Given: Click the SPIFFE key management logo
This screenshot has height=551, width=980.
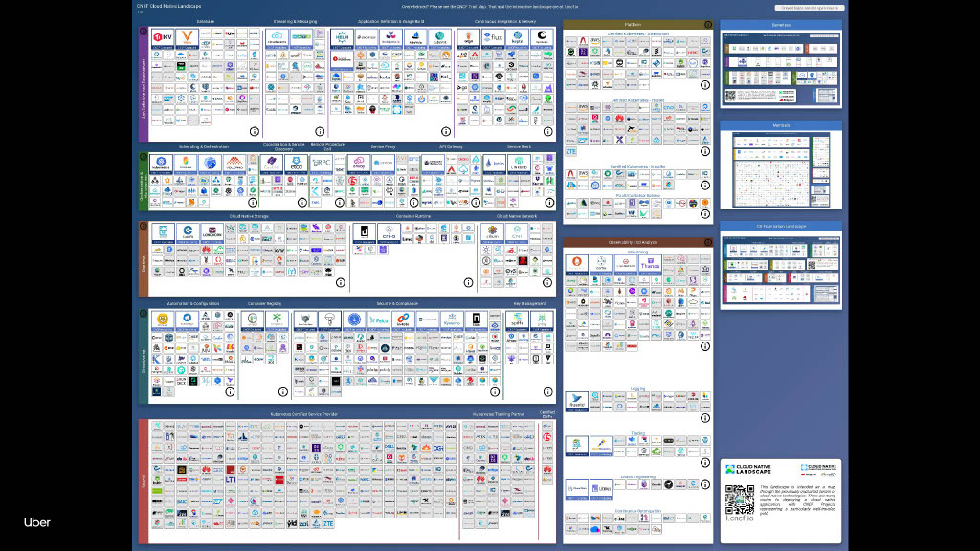Looking at the screenshot, I should 517,321.
